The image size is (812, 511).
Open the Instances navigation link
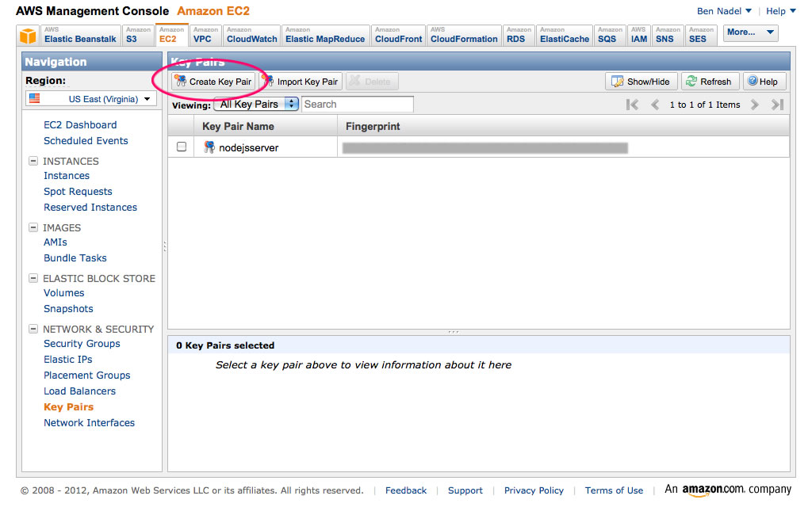(x=67, y=176)
